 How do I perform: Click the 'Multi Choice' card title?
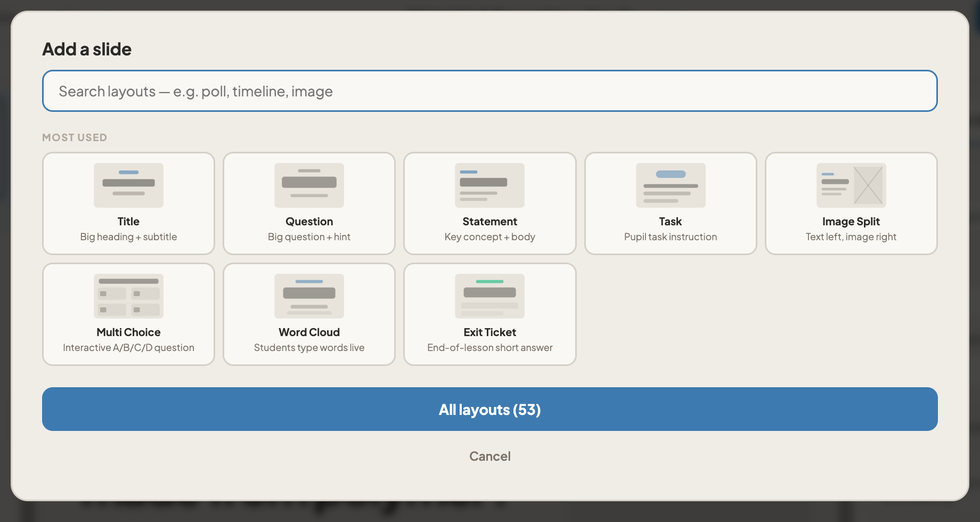click(x=128, y=332)
